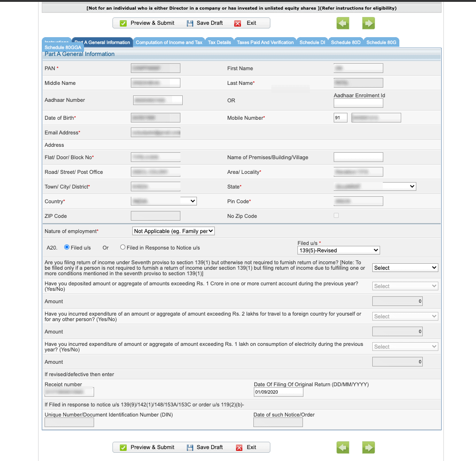Click Town/ City/ District field
Viewport: 476px width, 461px height.
[x=156, y=187]
